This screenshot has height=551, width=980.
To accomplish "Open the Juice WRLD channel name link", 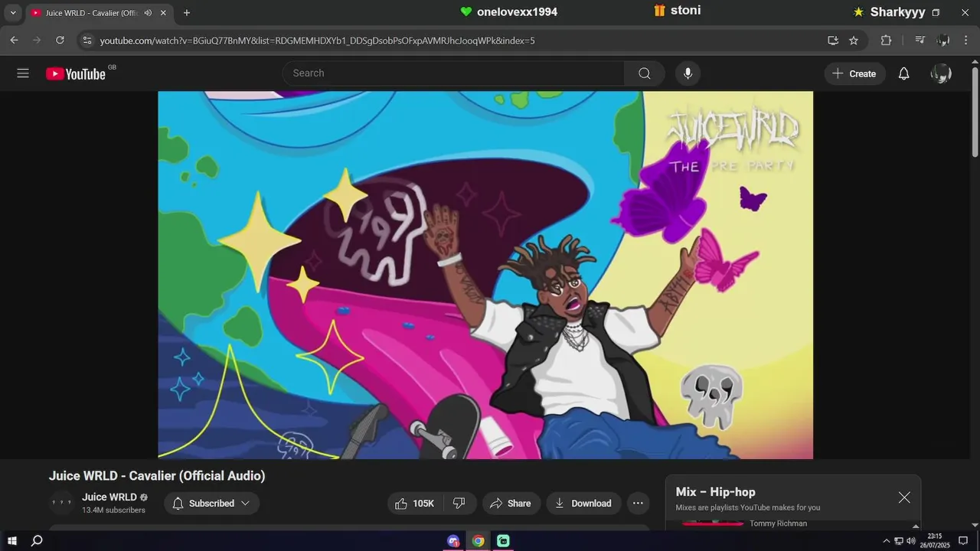I will pos(109,497).
